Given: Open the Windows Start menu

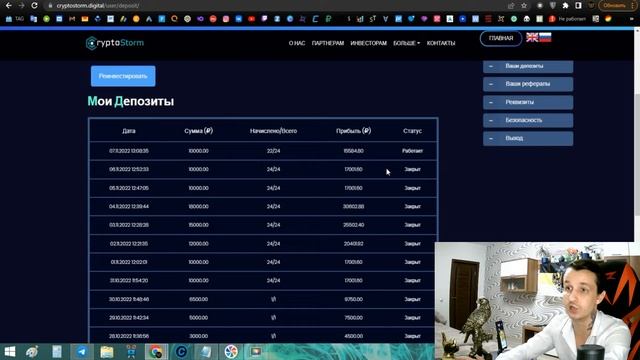Looking at the screenshot, I should pyautogui.click(x=9, y=351).
